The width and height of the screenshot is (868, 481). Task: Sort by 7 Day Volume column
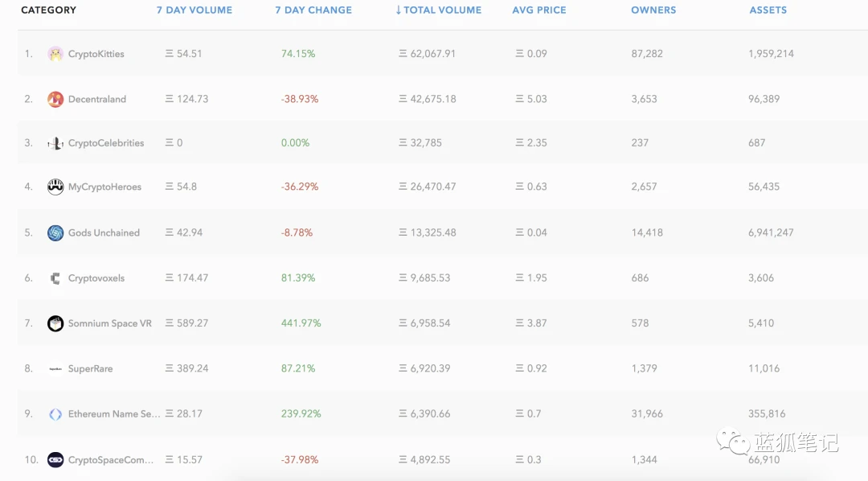tap(194, 10)
